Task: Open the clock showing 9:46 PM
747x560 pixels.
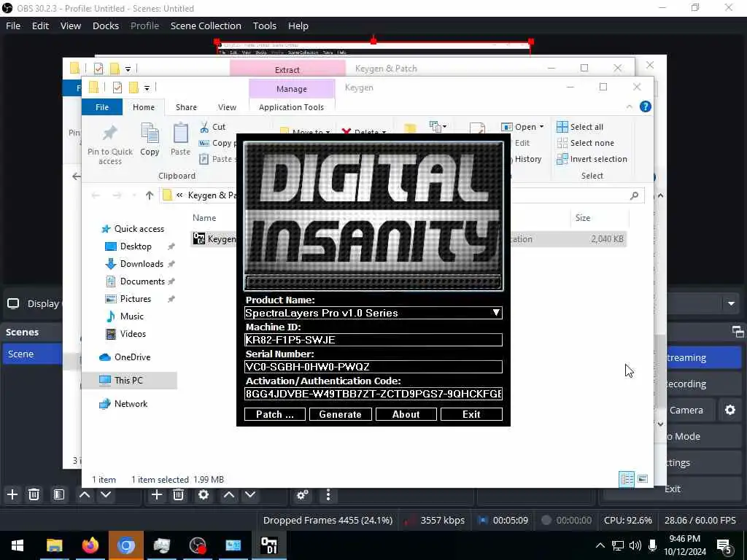Action: (684, 539)
